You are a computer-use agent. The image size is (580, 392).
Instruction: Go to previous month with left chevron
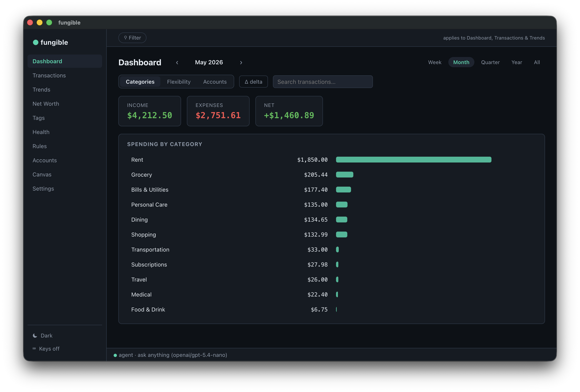click(177, 62)
